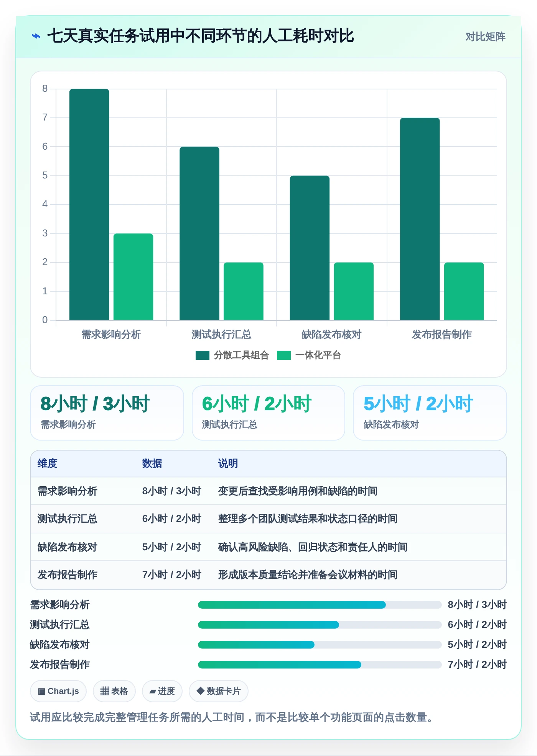Click the 发布报告制作 progress bar

coord(320,665)
